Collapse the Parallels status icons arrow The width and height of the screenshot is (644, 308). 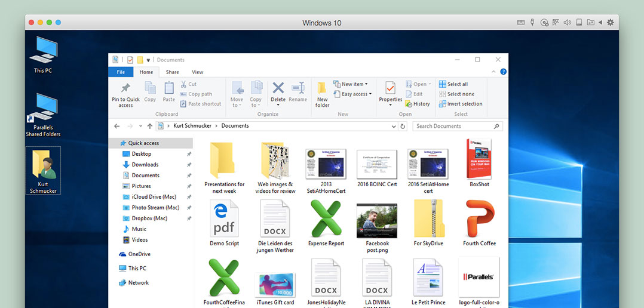600,23
